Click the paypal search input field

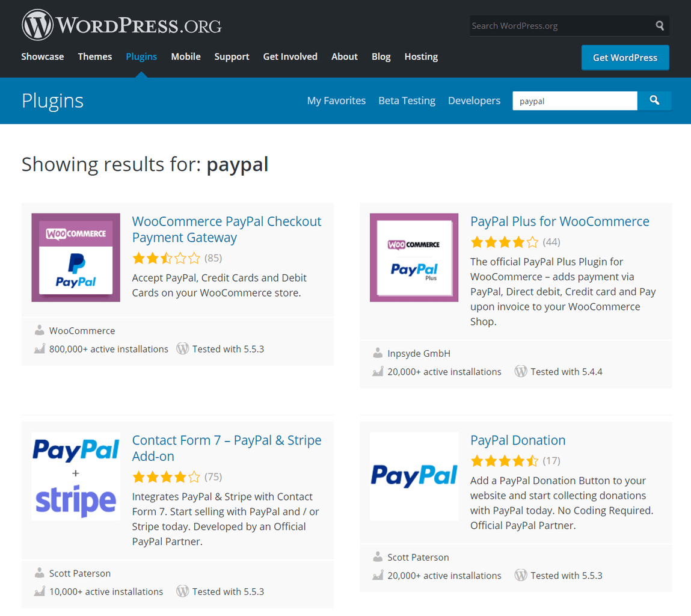pos(574,100)
